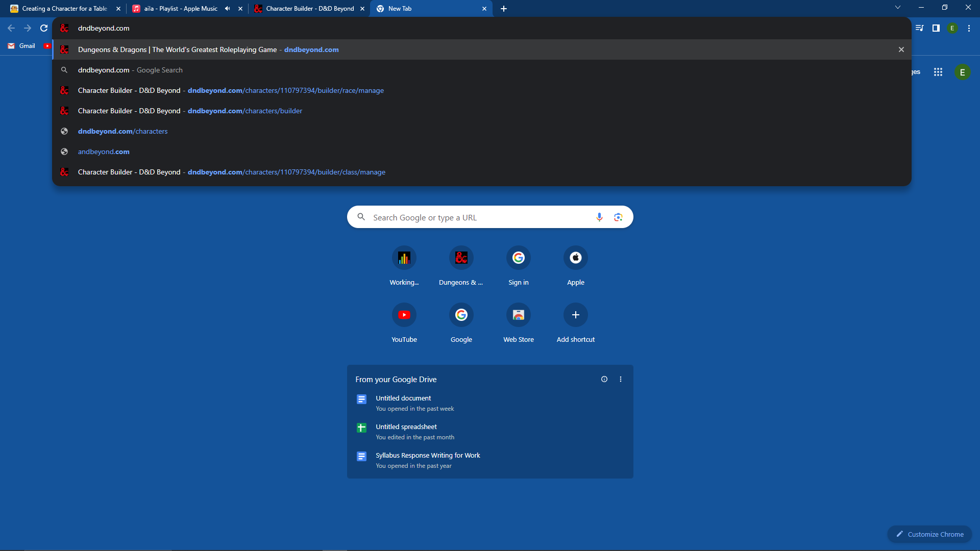This screenshot has width=980, height=551.
Task: Open the Google apps launcher
Action: coord(938,72)
